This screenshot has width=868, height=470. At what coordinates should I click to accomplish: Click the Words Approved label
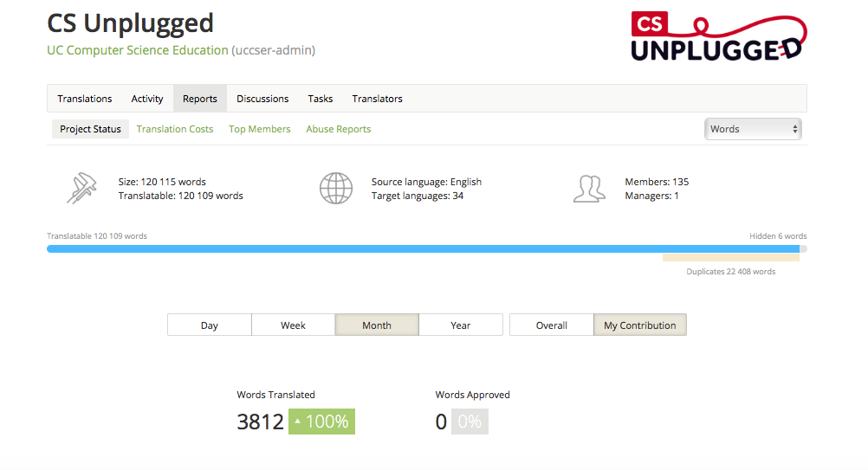[472, 394]
